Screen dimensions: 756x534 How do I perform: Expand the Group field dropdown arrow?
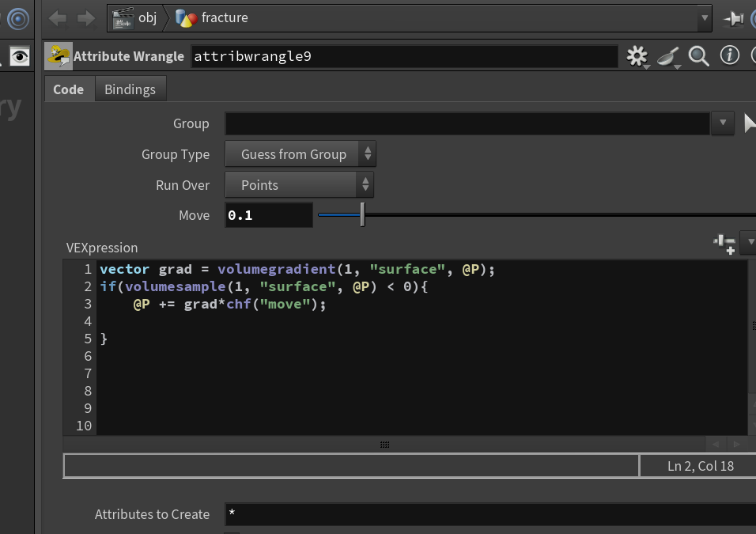pos(722,123)
